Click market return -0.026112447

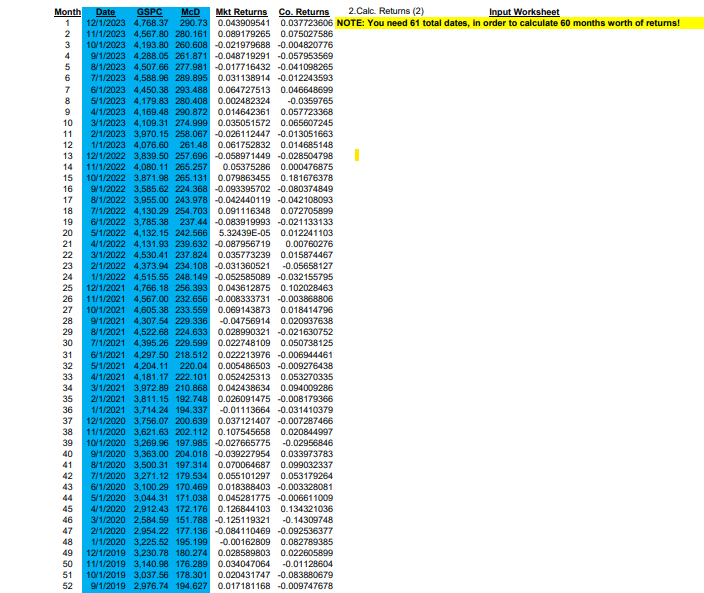tap(242, 134)
